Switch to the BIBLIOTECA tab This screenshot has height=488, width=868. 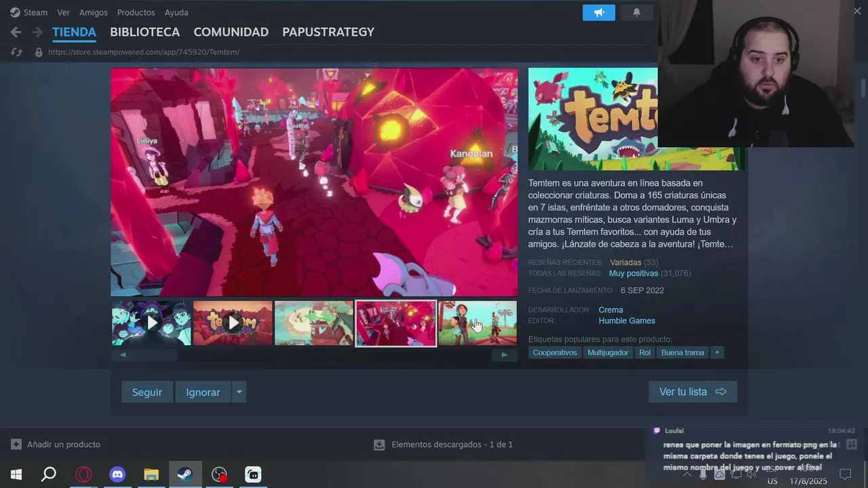coord(144,32)
